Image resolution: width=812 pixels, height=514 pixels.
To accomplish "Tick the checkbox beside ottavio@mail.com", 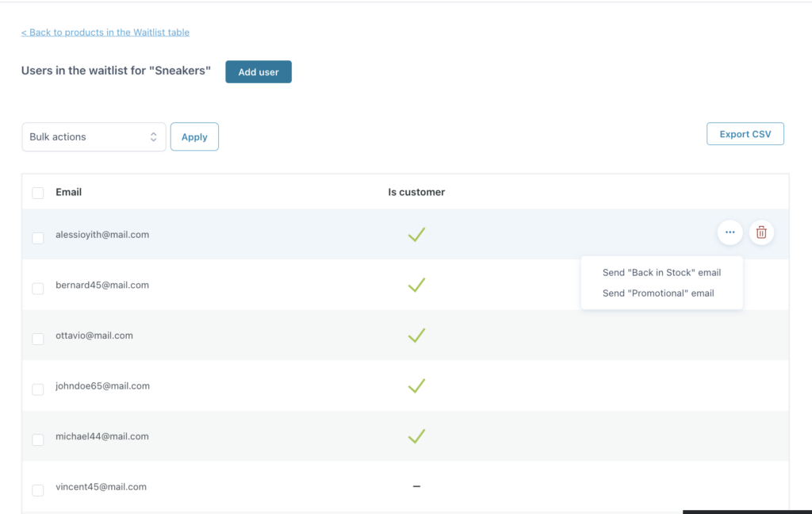I will (x=38, y=339).
